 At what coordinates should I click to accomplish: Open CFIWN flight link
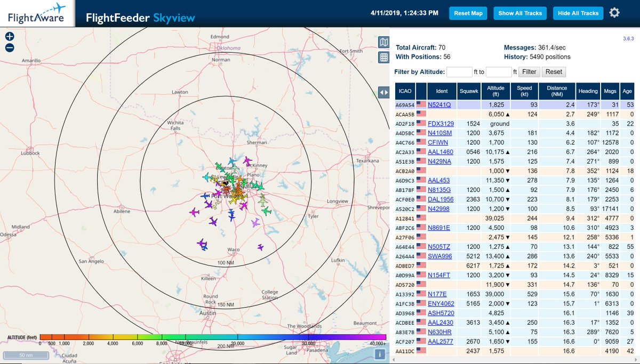coord(438,142)
